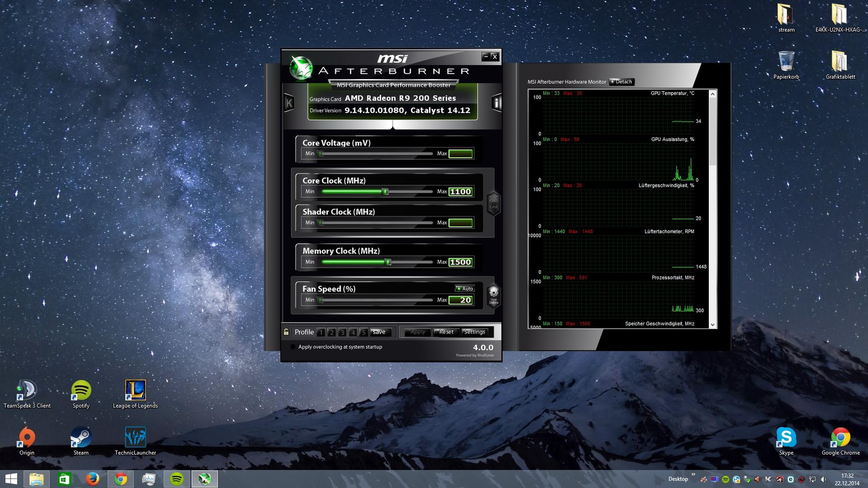The height and width of the screenshot is (488, 868).
Task: Switch to MSI Afterburner in the taskbar
Action: pos(205,479)
